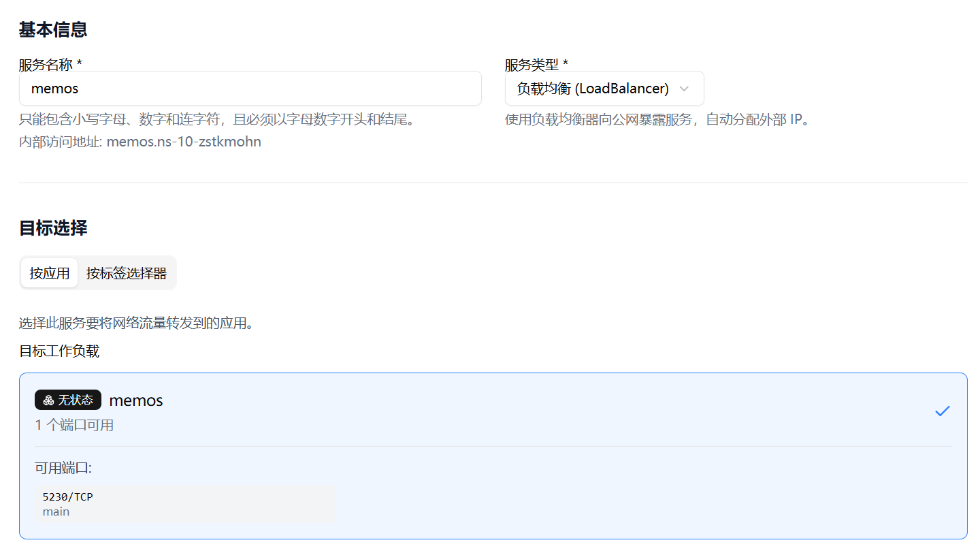
Task: Click the chevron arrow in the service type selector
Action: click(x=684, y=88)
